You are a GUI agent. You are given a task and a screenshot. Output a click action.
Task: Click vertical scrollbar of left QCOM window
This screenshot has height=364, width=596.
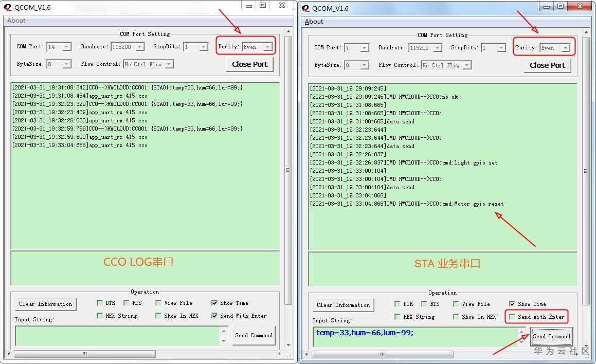288,170
